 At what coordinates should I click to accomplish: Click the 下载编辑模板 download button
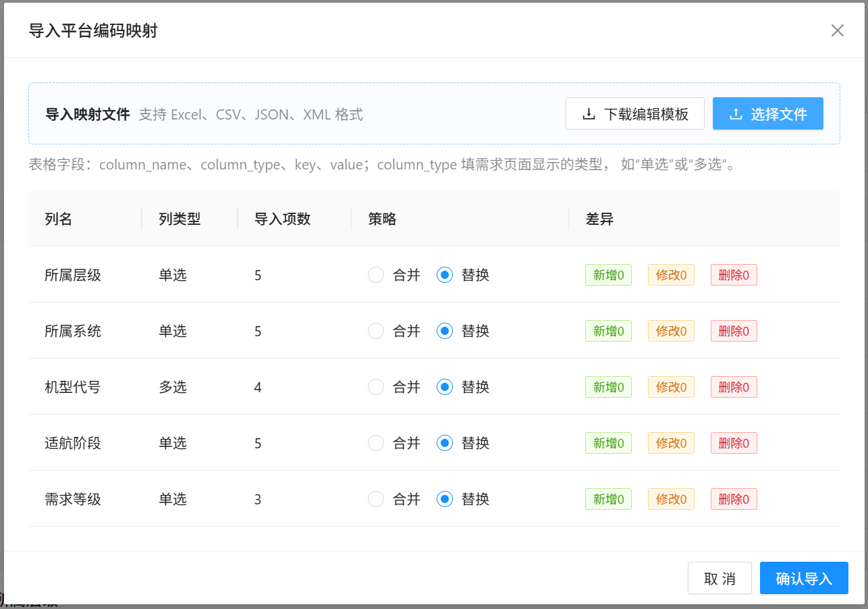click(x=635, y=113)
